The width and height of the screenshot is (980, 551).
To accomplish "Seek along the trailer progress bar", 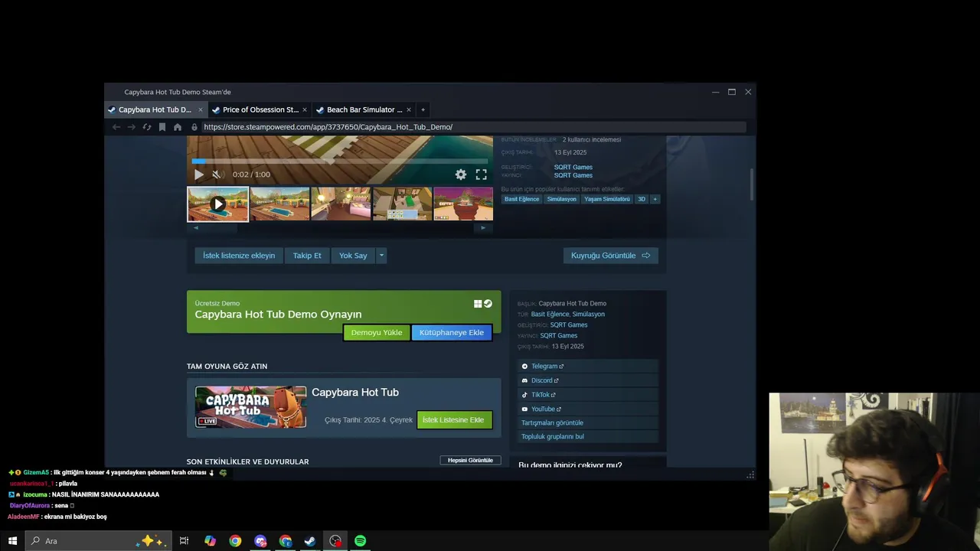I will [340, 161].
